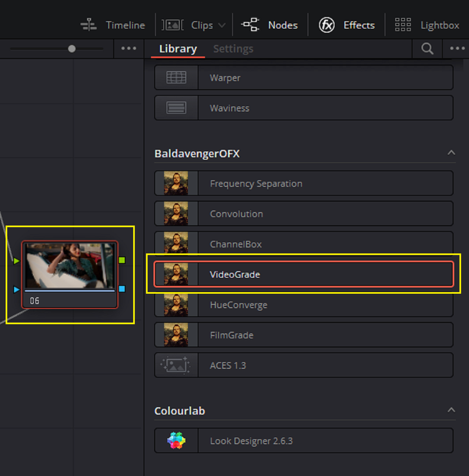This screenshot has height=476, width=469.
Task: Select the ChannelBox effect
Action: [x=304, y=243]
